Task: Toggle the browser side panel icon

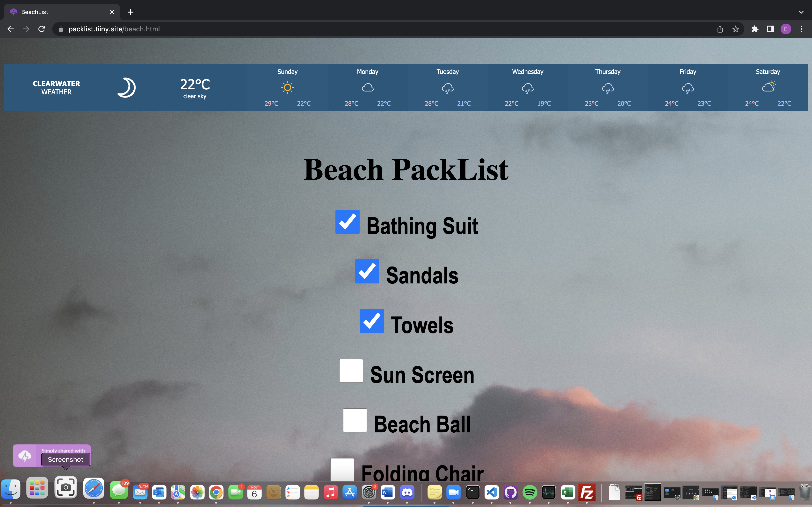Action: click(770, 29)
